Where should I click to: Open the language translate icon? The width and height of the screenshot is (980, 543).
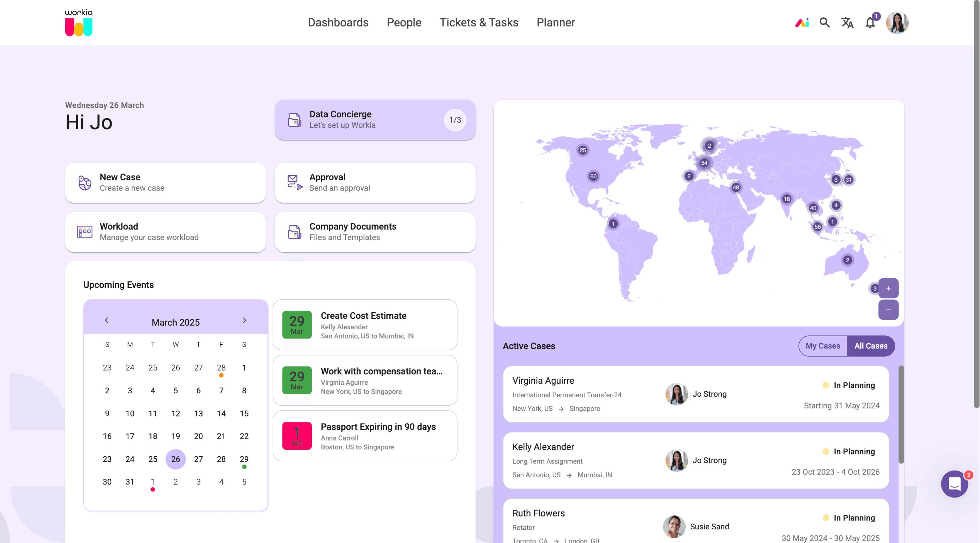[x=847, y=23]
